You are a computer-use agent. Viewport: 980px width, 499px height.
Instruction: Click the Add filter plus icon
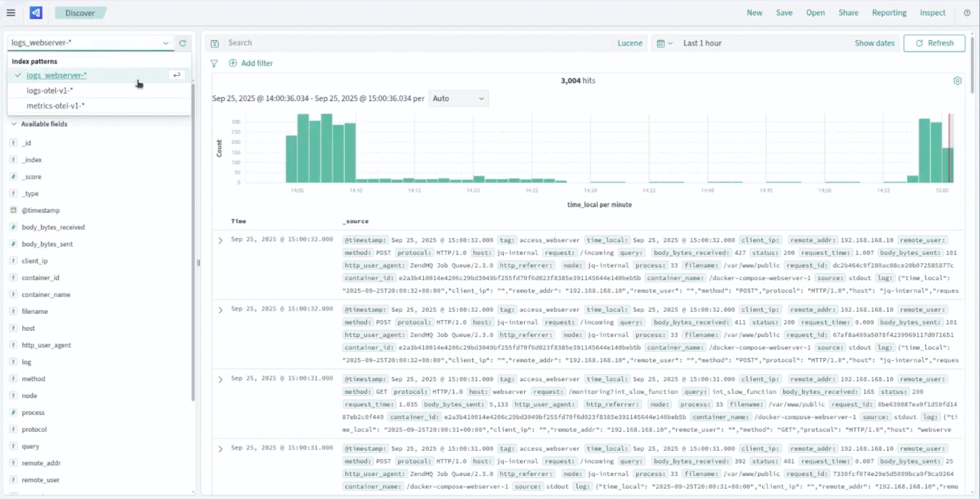(x=233, y=63)
